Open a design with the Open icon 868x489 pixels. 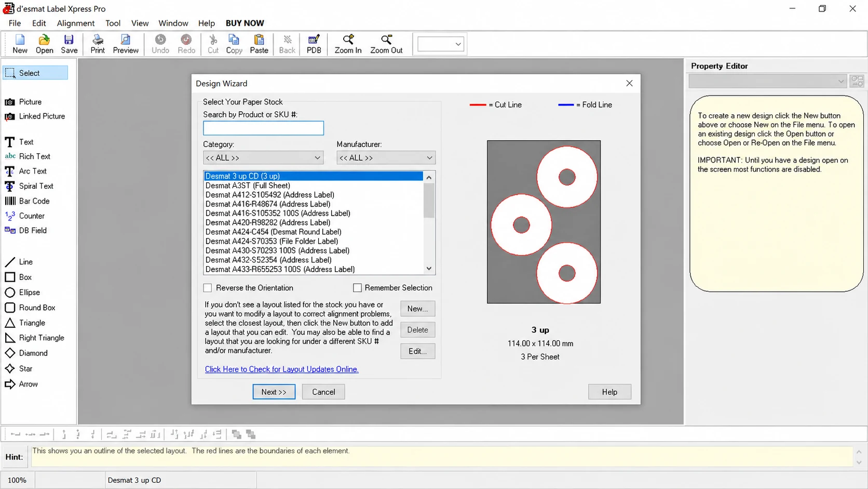click(44, 44)
